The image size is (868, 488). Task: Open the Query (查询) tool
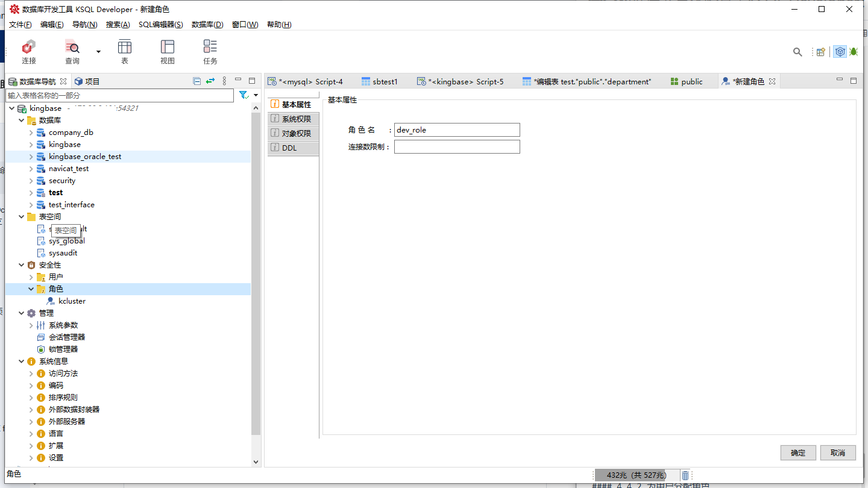72,51
